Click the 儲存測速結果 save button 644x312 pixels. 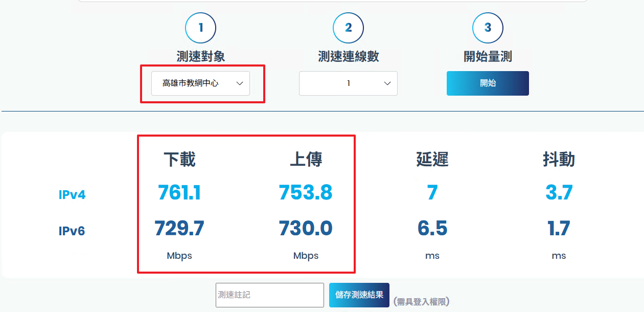tap(359, 295)
